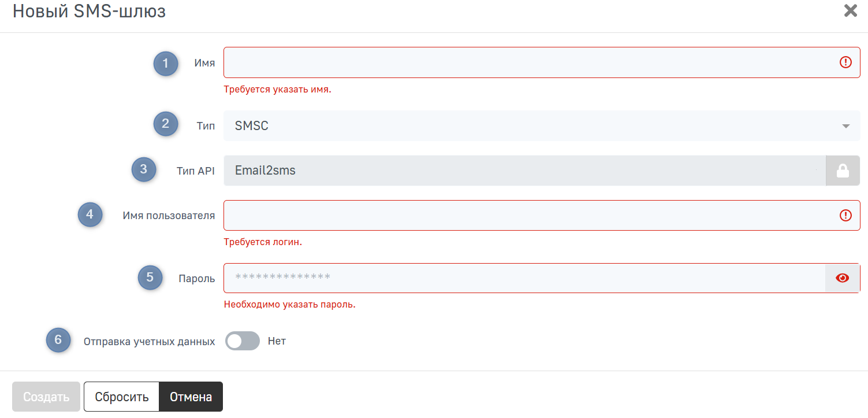Click the numbered badge 4 icon
This screenshot has height=418, width=868.
pyautogui.click(x=90, y=214)
